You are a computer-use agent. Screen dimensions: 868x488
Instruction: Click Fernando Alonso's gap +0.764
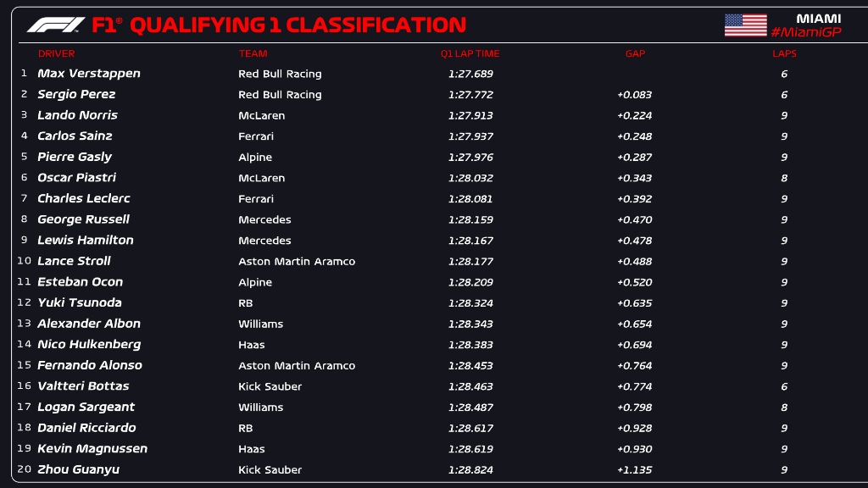(634, 366)
